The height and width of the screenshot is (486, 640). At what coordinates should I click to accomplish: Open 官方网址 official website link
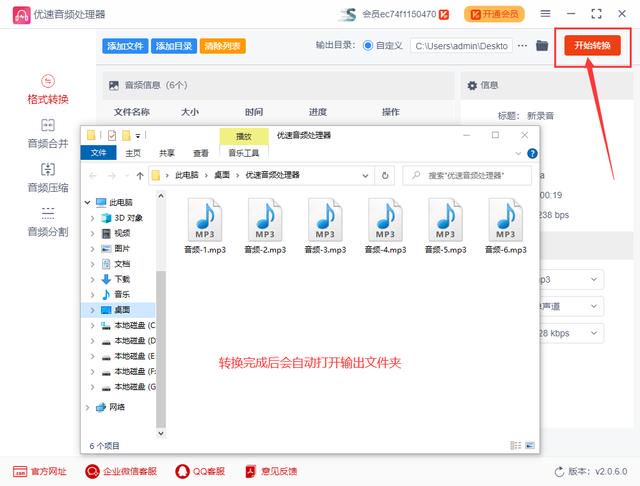click(39, 471)
